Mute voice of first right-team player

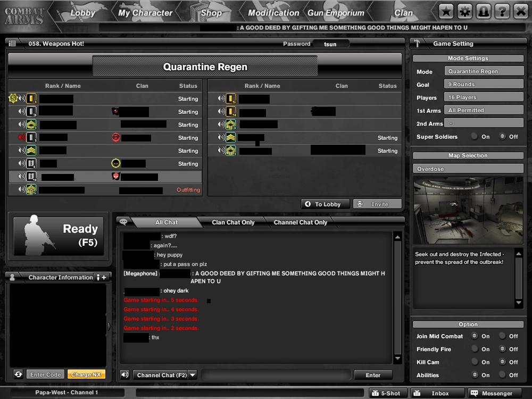point(221,98)
